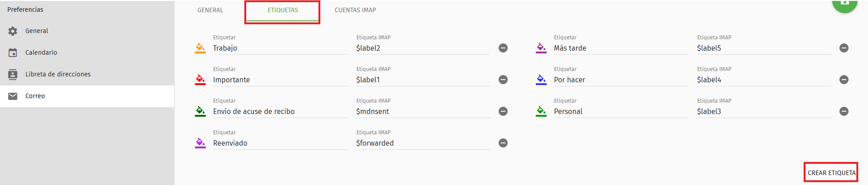Click the Más tarde paint bucket icon
Screen dimensions: 868x185
coord(541,48)
